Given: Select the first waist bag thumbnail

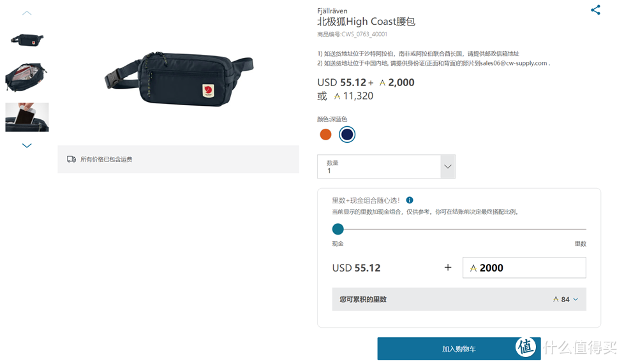Looking at the screenshot, I should tap(27, 40).
